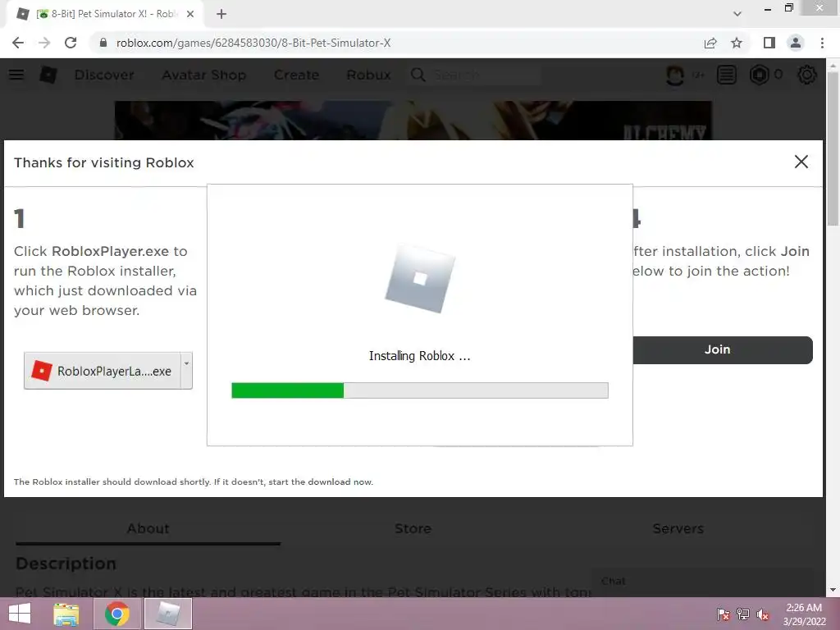Click the page vertical scrollbar thumb
Viewport: 840px width, 630px height.
(x=832, y=148)
